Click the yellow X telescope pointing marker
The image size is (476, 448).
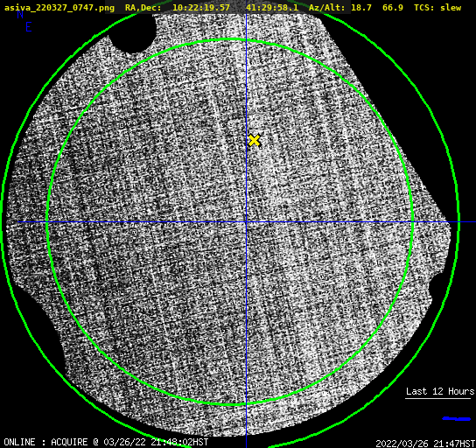(255, 141)
